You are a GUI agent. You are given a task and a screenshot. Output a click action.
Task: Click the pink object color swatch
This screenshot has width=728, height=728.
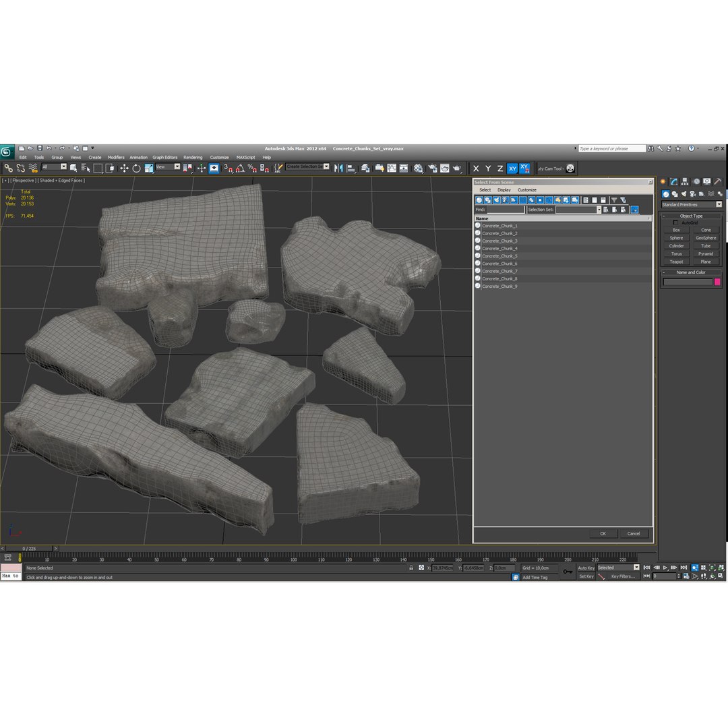[717, 282]
